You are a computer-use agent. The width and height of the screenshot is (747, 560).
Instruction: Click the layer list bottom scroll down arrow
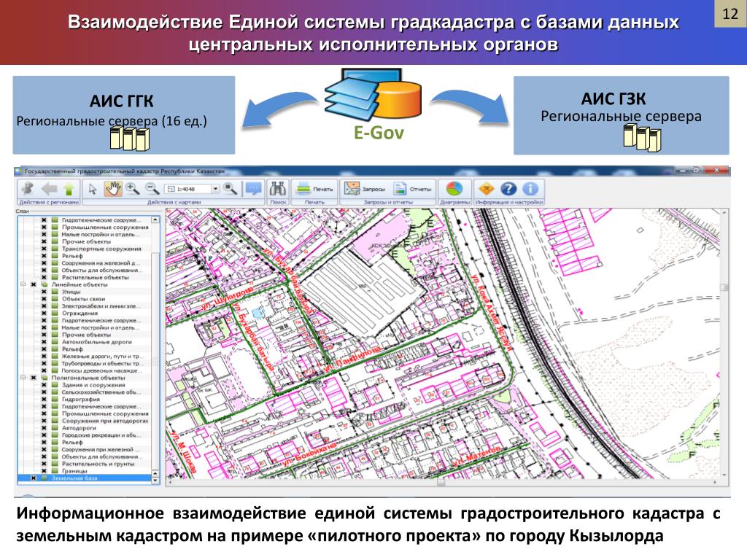click(x=155, y=481)
